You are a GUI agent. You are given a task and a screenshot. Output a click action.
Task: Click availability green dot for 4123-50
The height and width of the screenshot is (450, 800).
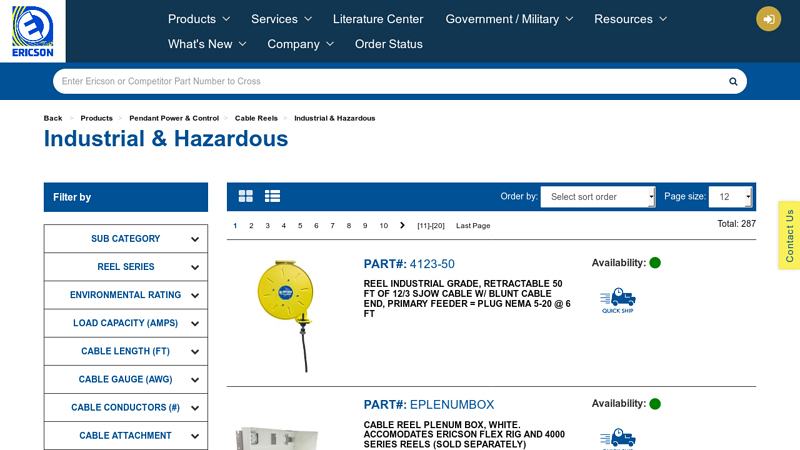[x=655, y=263]
